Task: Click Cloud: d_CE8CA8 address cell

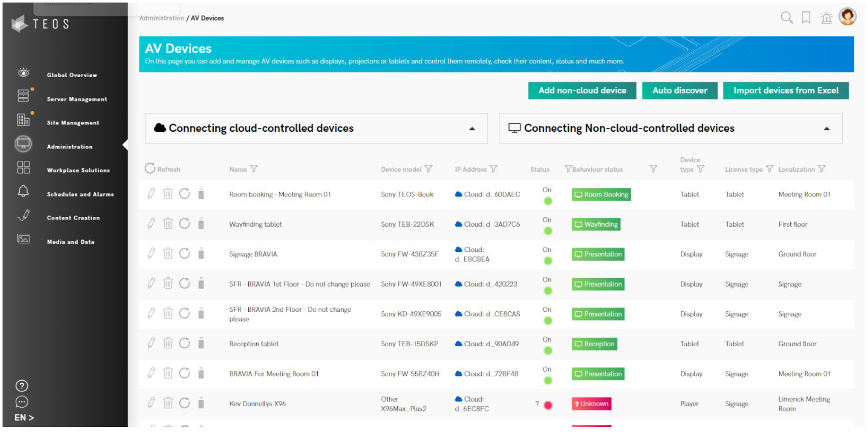Action: (x=487, y=314)
